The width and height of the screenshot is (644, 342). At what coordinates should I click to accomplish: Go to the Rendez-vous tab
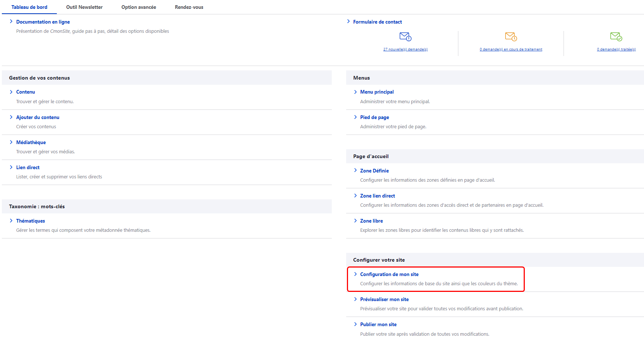(189, 7)
